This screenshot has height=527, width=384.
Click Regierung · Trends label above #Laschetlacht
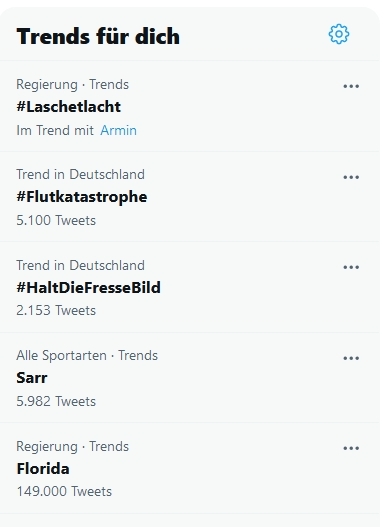(x=73, y=85)
